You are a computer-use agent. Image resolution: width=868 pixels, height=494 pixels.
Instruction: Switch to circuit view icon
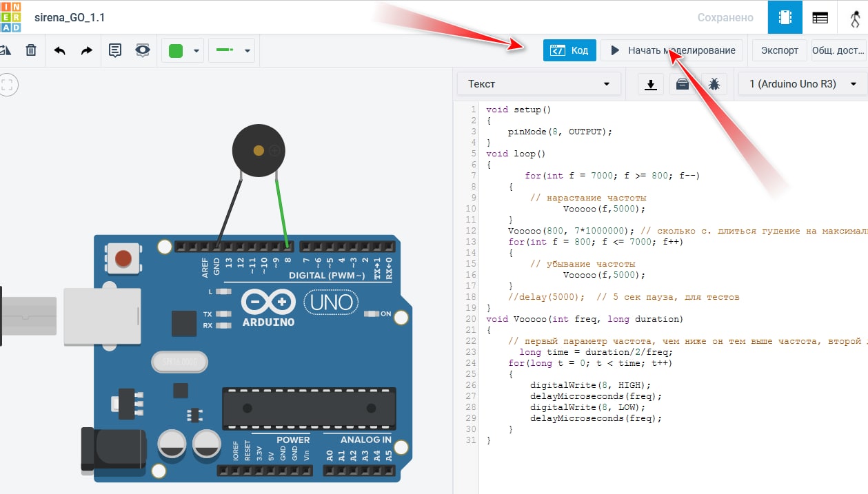point(785,17)
